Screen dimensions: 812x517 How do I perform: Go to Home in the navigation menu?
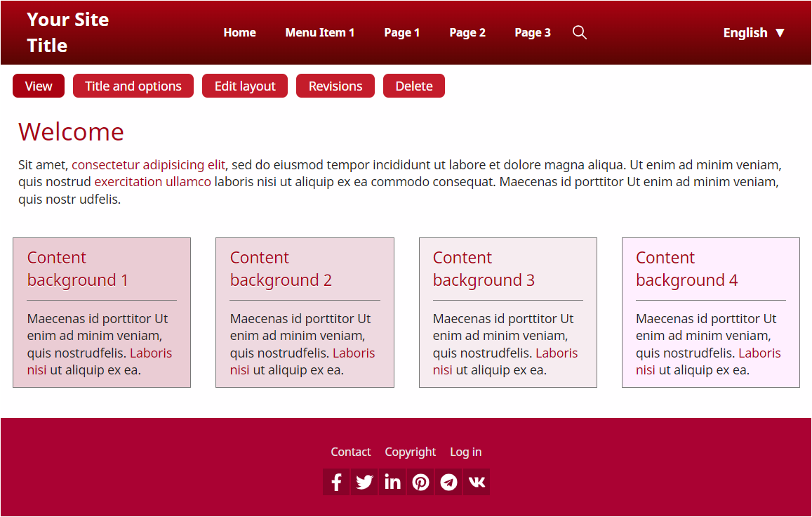click(239, 32)
